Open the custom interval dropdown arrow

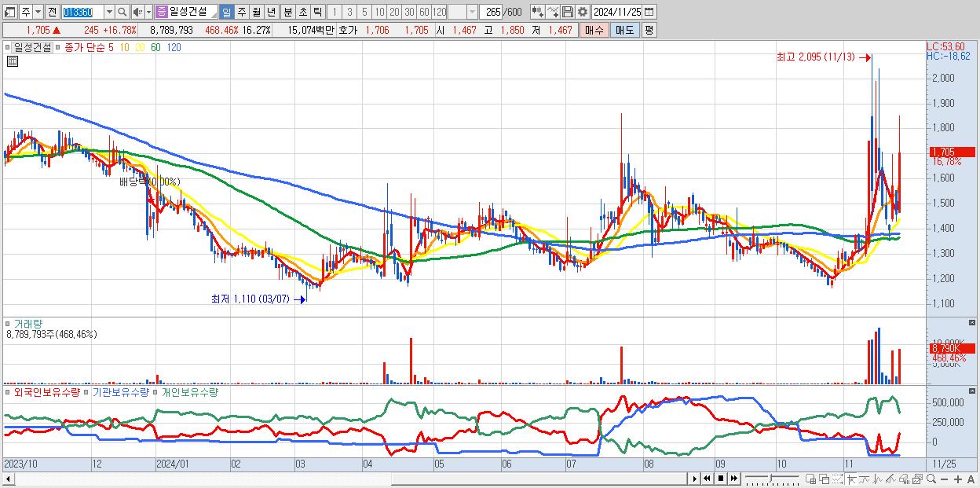pos(472,13)
